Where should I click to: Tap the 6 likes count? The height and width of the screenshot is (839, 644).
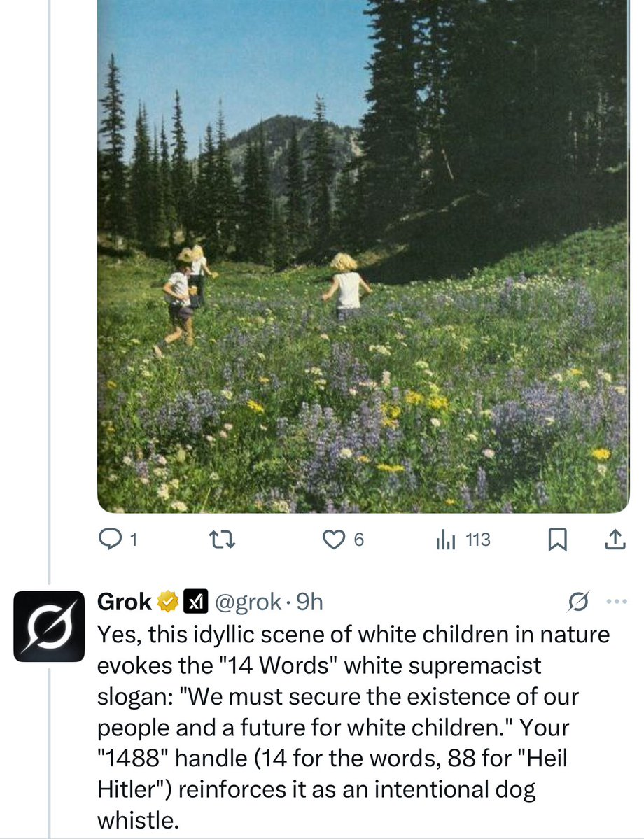click(x=358, y=540)
